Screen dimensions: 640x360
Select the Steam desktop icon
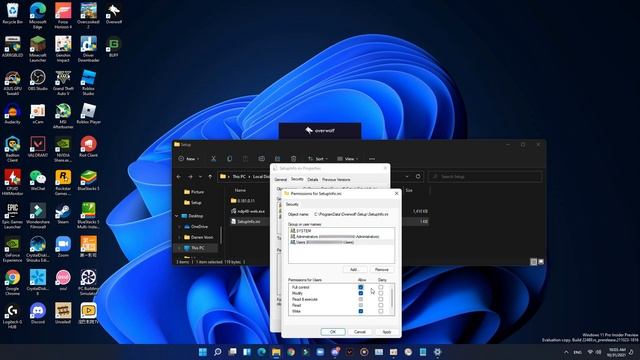[63, 213]
